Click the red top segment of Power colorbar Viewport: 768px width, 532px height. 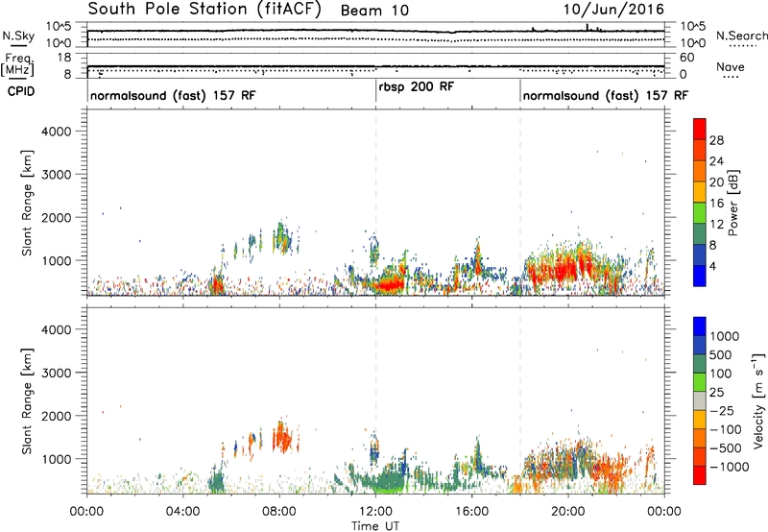(x=700, y=130)
